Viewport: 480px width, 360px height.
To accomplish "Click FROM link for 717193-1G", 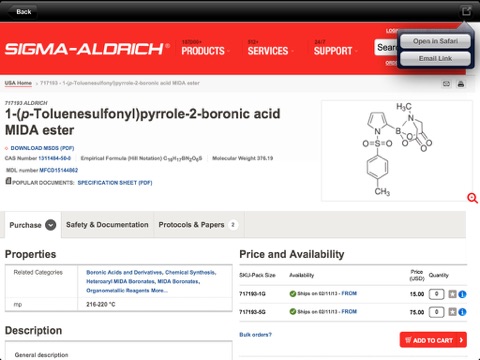I will (x=349, y=293).
